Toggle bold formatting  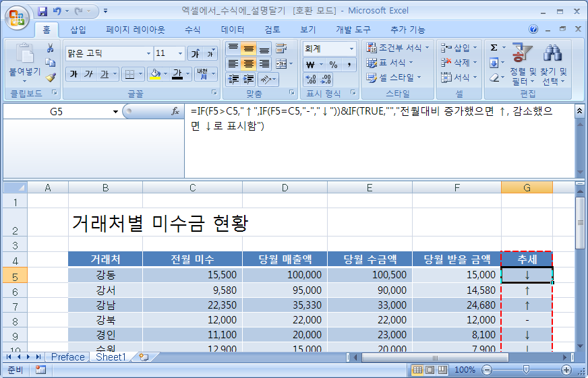click(74, 74)
